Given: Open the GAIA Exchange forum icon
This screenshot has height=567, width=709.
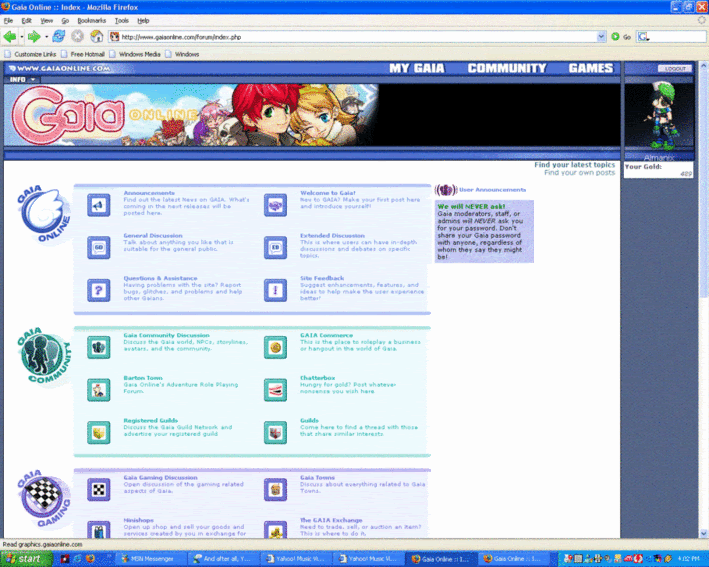Looking at the screenshot, I should [x=275, y=529].
